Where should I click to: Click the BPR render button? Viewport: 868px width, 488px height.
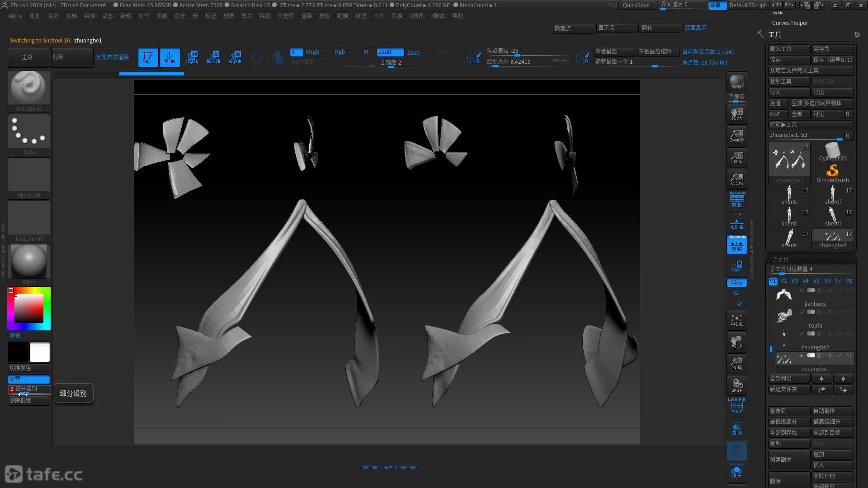click(736, 82)
